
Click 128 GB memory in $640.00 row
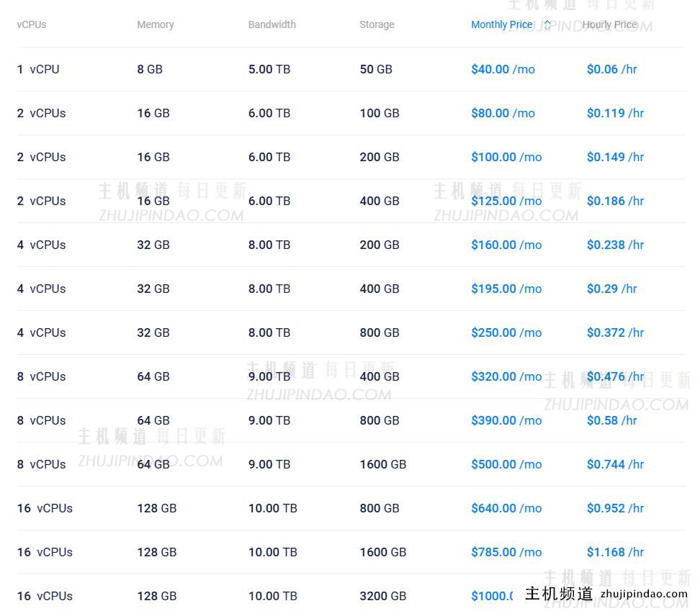(157, 508)
